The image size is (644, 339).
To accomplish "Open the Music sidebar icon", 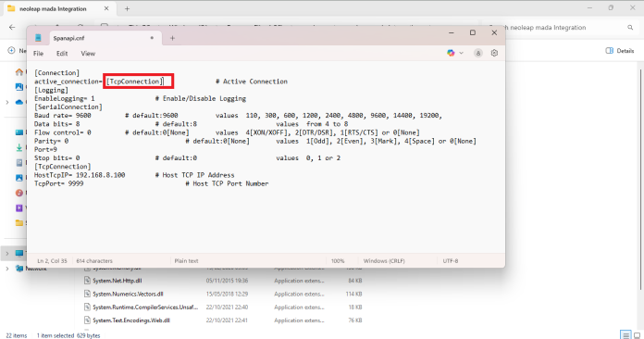I will click(x=19, y=193).
